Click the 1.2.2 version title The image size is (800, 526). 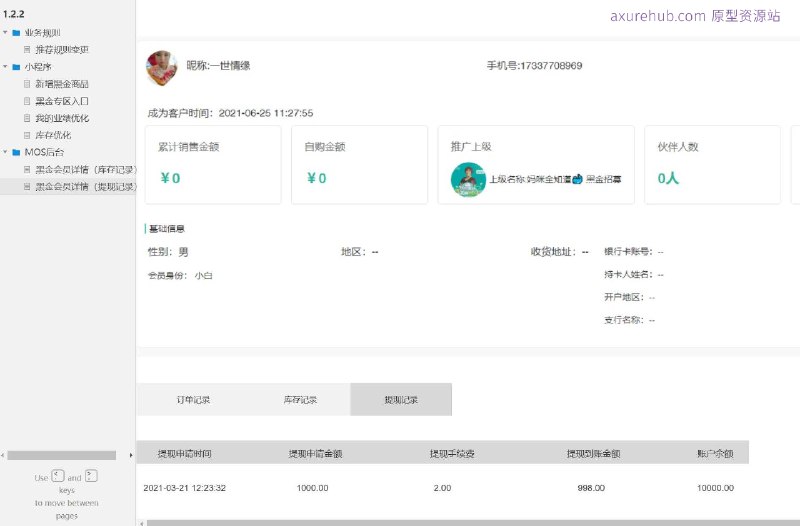(14, 14)
